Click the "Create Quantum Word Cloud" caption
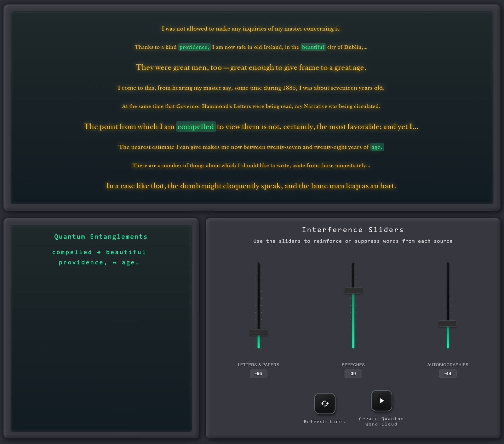Viewport: 504px width, 444px height. click(381, 422)
